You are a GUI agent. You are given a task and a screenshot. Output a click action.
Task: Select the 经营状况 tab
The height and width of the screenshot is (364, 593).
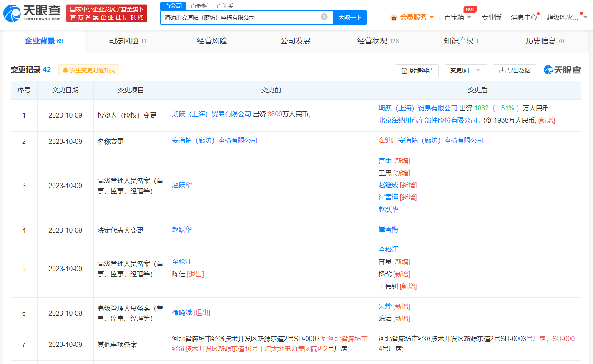click(x=378, y=41)
